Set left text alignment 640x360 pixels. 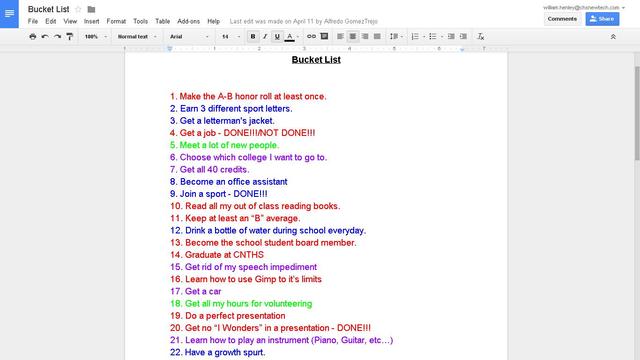pyautogui.click(x=340, y=37)
